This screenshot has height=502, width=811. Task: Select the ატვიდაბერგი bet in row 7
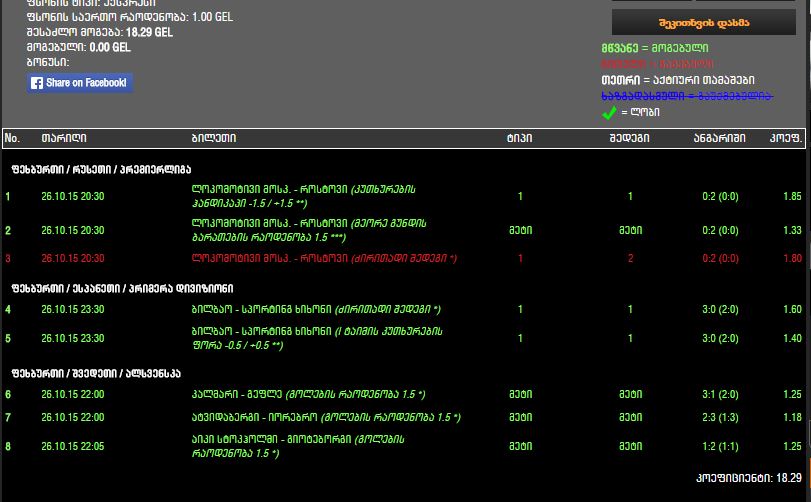tap(325, 417)
